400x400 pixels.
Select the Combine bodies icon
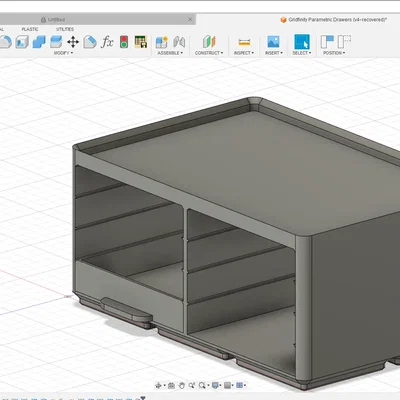pos(39,42)
